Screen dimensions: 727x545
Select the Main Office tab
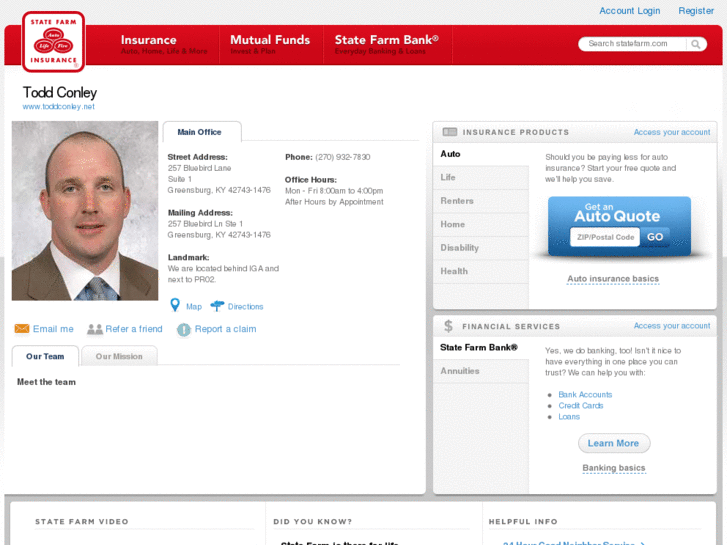click(x=202, y=132)
